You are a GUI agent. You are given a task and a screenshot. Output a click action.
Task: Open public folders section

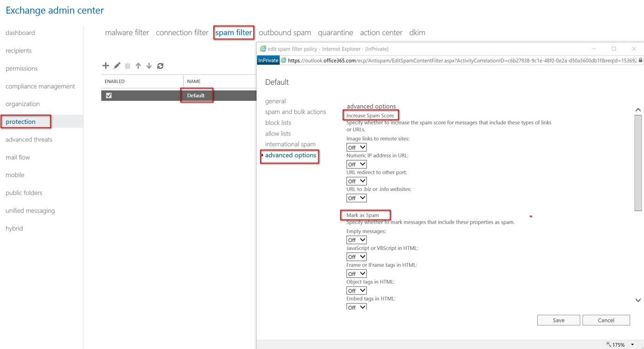pos(24,193)
